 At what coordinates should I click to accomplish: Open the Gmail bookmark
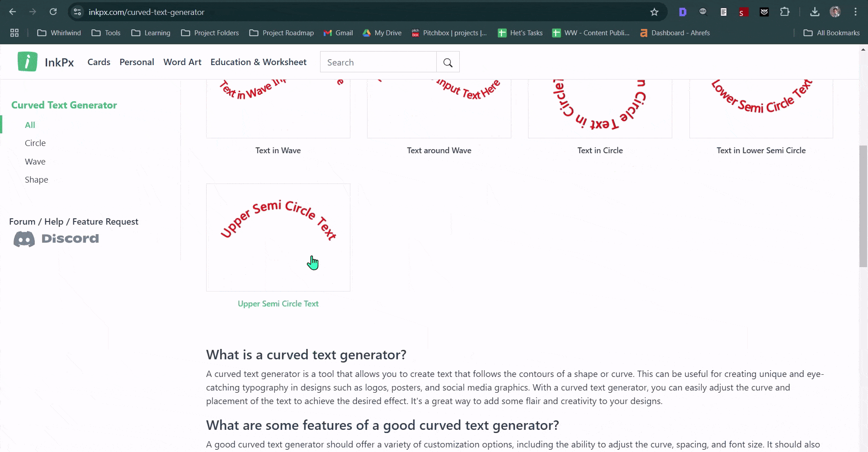click(338, 33)
